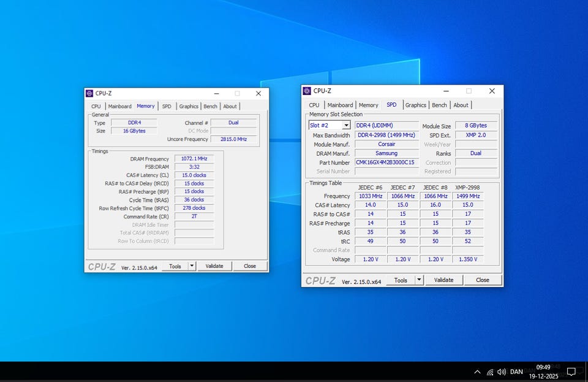Click the DAN input language indicator
The image size is (588, 382).
(x=516, y=372)
